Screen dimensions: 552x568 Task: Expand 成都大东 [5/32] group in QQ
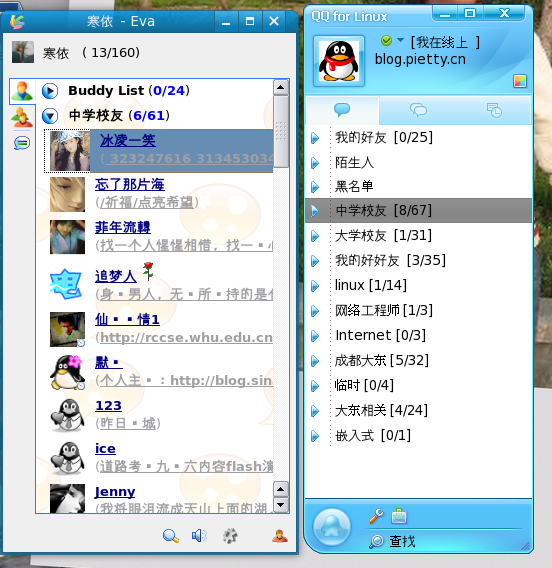[x=315, y=361]
